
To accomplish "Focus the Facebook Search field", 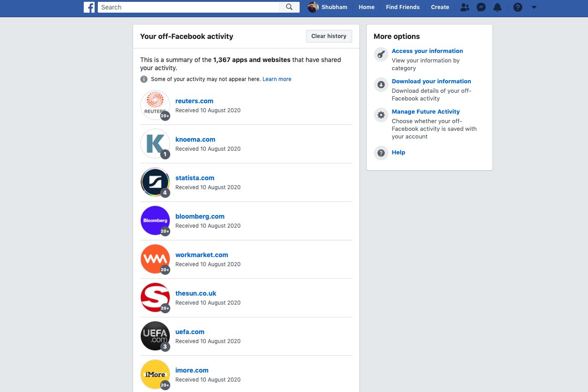I will point(189,7).
